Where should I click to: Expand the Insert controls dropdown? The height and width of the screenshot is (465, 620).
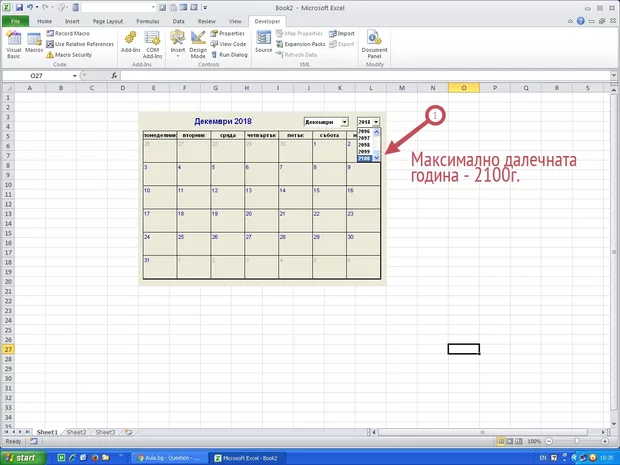tap(178, 50)
